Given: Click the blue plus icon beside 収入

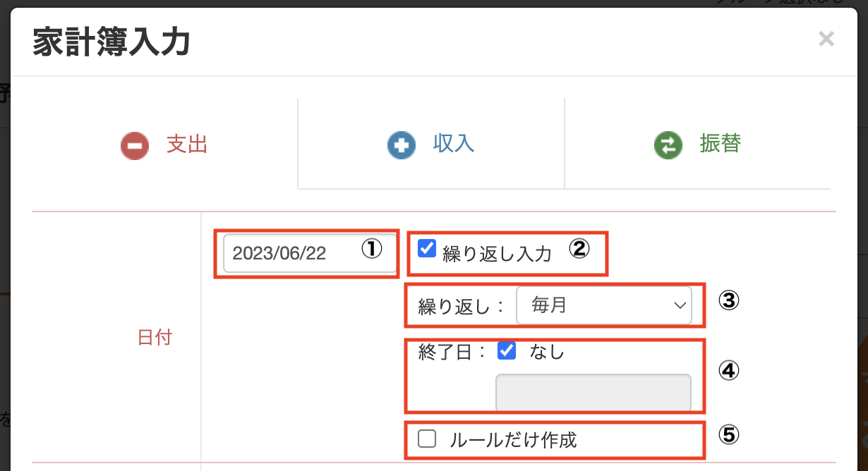Looking at the screenshot, I should coord(402,146).
